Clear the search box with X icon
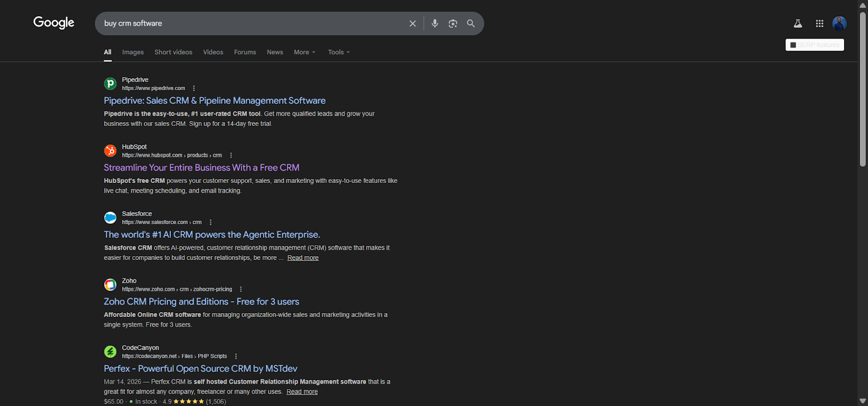Image resolution: width=868 pixels, height=406 pixels. tap(413, 23)
